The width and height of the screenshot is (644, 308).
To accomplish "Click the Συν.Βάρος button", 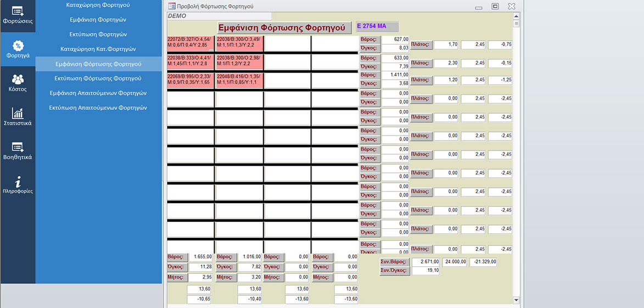I will 394,262.
